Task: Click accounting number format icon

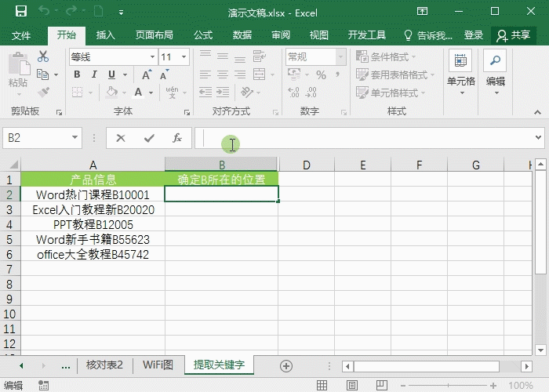Action: pyautogui.click(x=294, y=74)
